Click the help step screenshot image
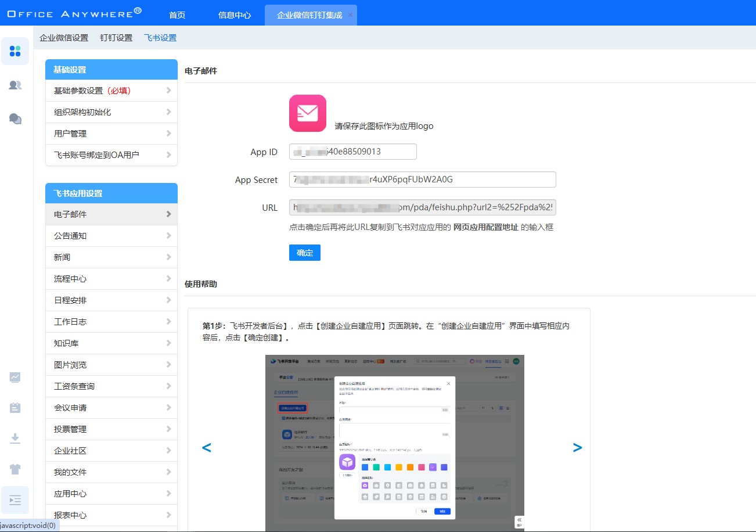 395,443
